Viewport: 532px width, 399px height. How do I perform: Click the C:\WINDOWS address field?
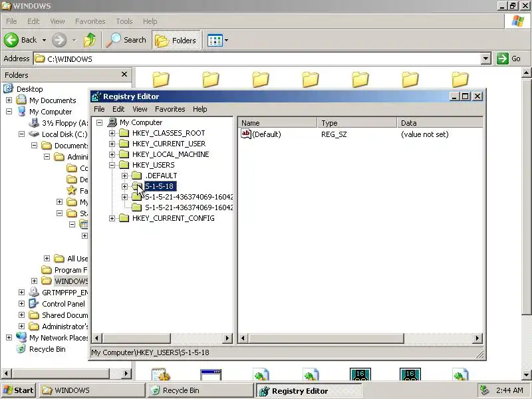pyautogui.click(x=257, y=59)
